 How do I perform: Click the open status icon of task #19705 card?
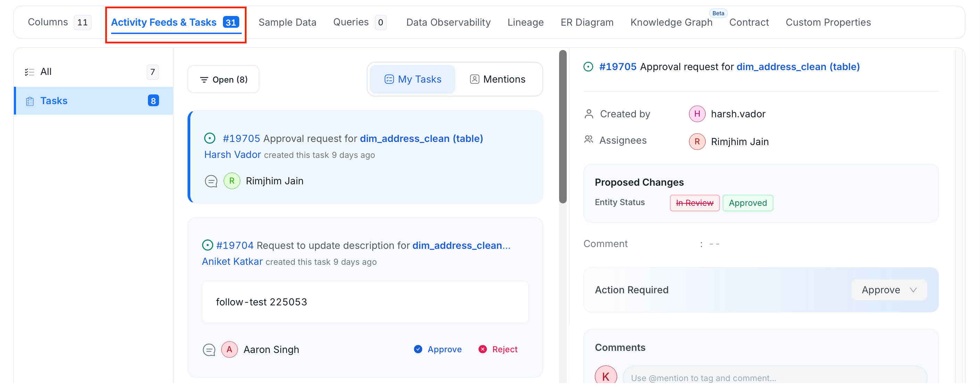(x=210, y=138)
